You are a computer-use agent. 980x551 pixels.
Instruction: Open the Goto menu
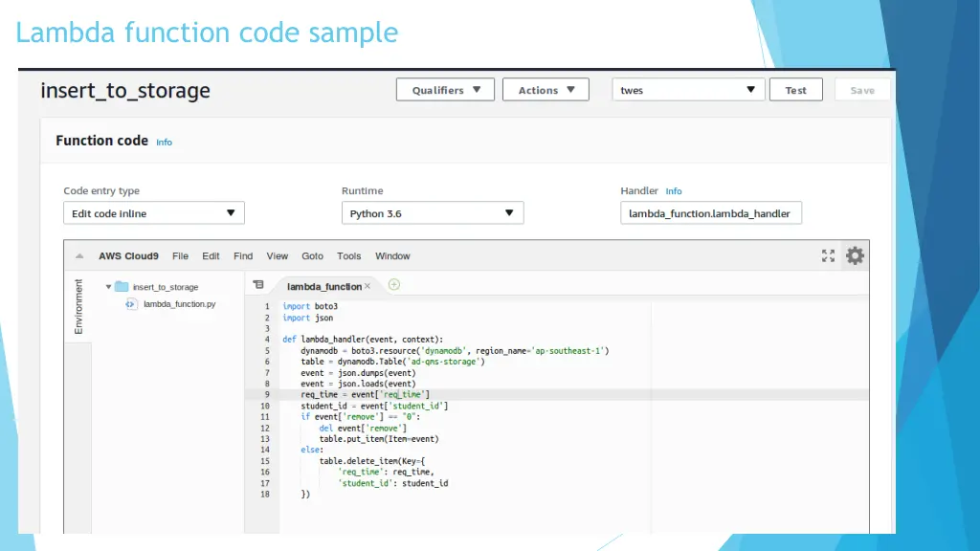(313, 256)
